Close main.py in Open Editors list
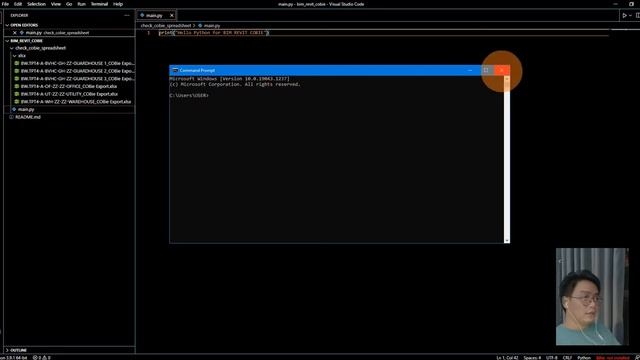Image resolution: width=640 pixels, height=360 pixels. (15, 33)
